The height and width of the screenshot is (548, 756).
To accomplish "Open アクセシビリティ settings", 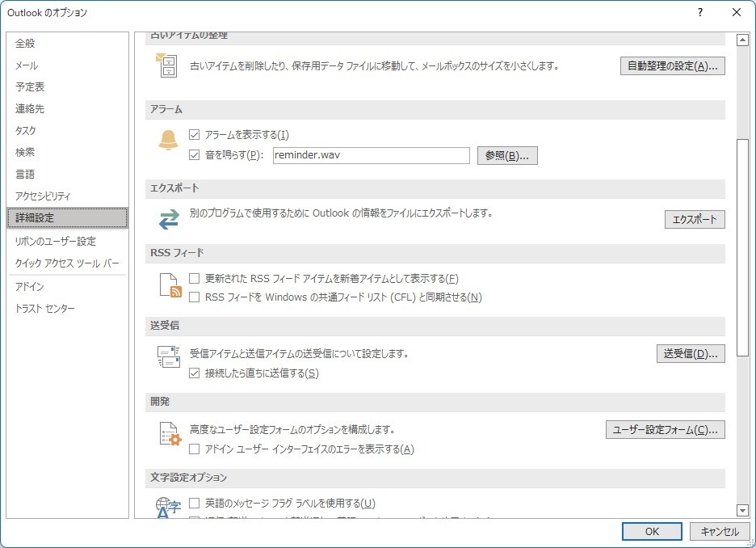I will pos(68,196).
